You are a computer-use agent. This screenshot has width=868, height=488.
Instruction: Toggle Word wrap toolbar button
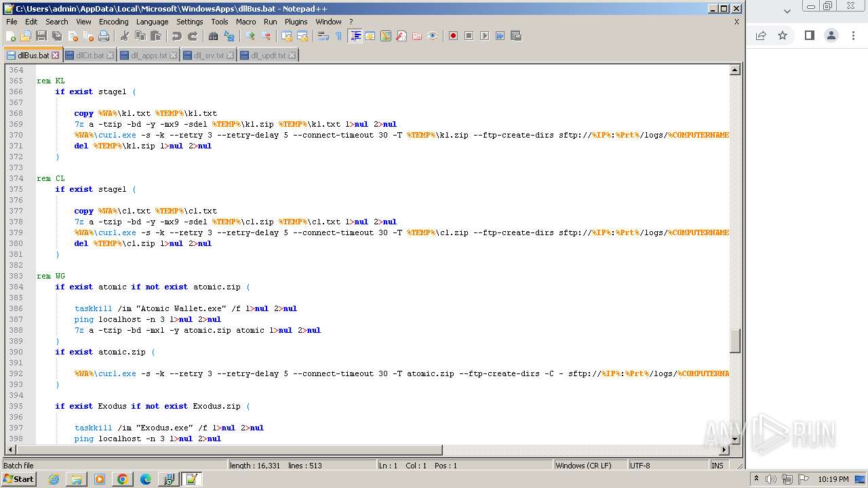tap(323, 36)
